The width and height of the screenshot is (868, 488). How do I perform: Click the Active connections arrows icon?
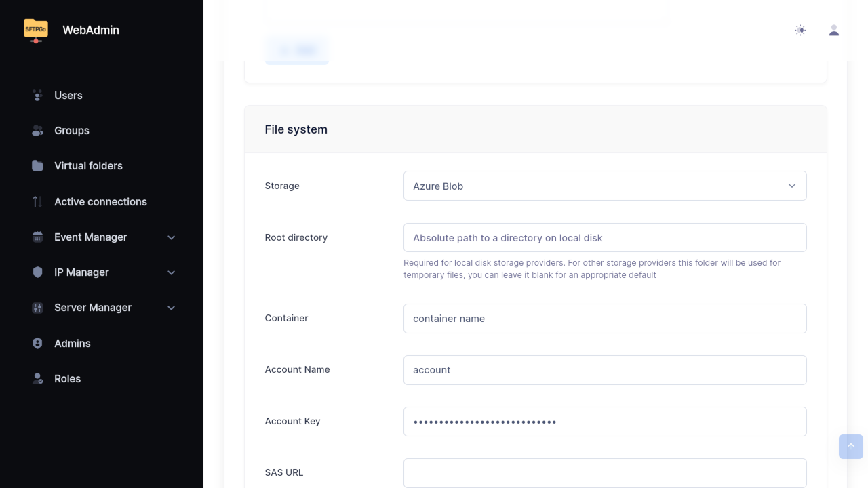37,202
